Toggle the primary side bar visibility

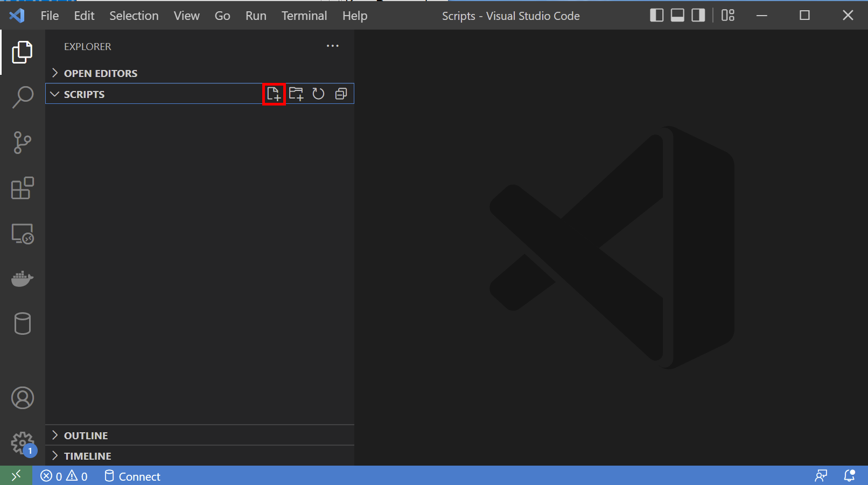pos(656,16)
